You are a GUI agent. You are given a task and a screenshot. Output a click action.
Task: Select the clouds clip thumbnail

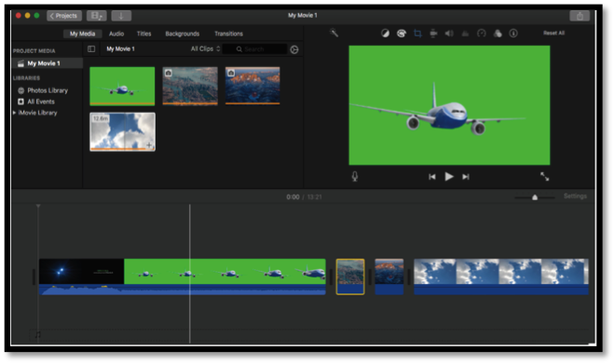point(122,131)
